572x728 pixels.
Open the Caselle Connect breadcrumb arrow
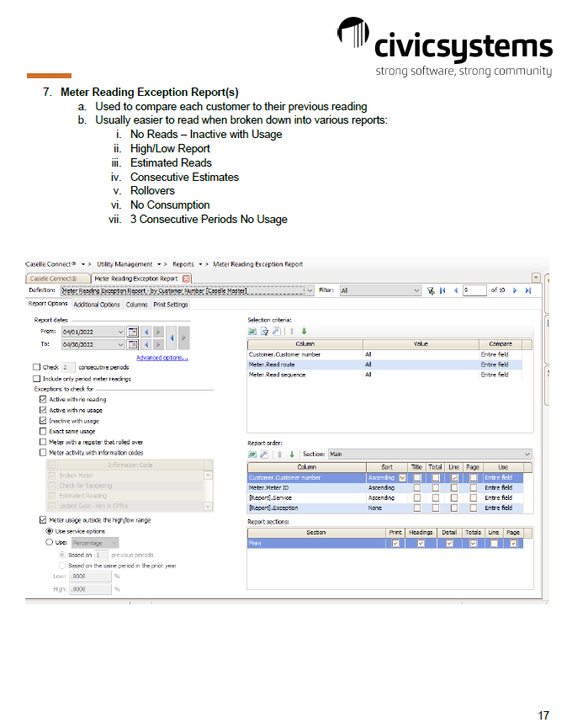83,264
